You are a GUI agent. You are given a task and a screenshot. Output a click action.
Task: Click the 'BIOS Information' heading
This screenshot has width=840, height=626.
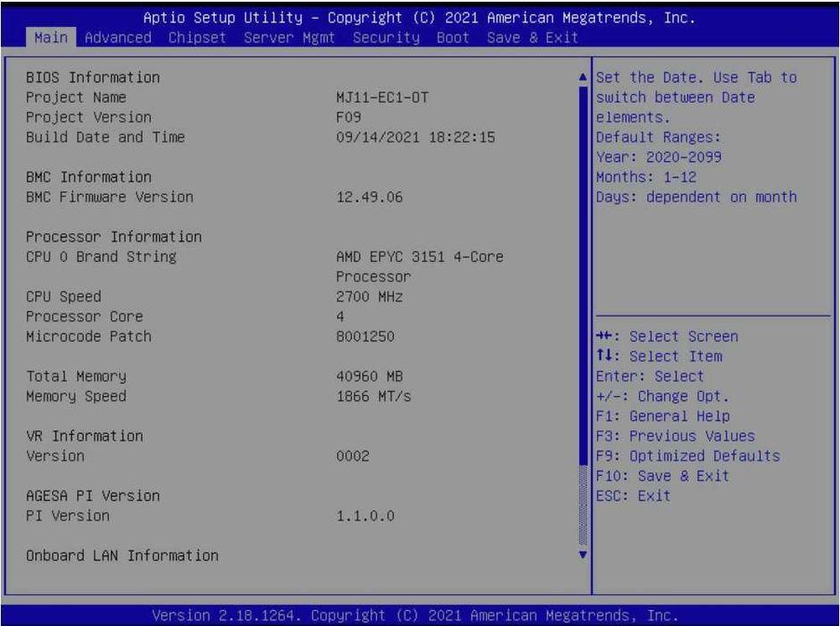pyautogui.click(x=93, y=77)
